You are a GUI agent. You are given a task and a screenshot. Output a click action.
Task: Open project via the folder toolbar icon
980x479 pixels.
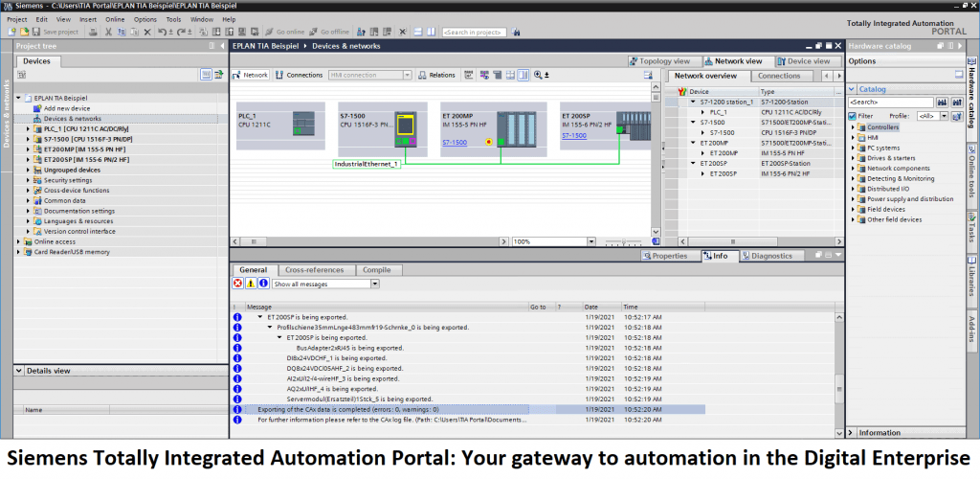pyautogui.click(x=24, y=32)
